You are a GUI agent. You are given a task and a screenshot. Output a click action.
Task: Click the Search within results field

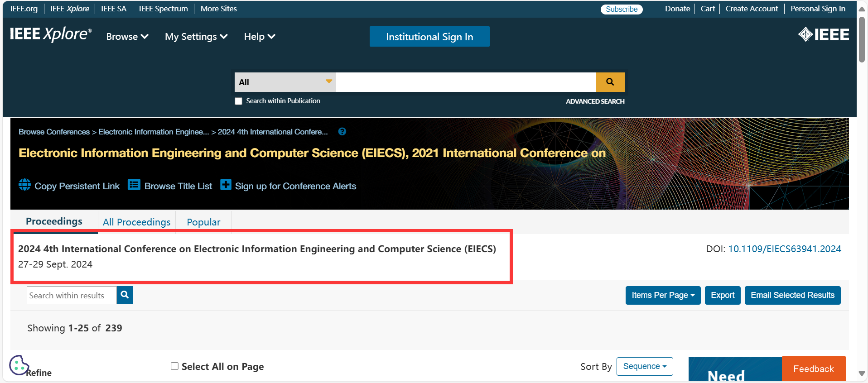pos(72,295)
